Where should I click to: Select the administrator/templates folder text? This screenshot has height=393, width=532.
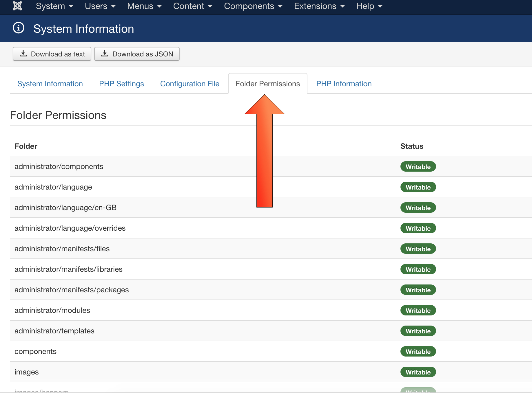pyautogui.click(x=54, y=331)
